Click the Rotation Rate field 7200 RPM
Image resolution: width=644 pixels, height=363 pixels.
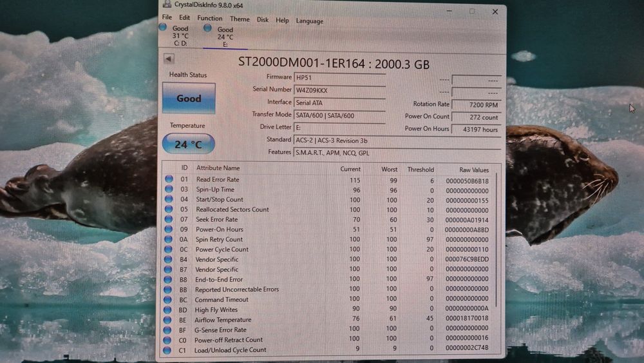[477, 105]
